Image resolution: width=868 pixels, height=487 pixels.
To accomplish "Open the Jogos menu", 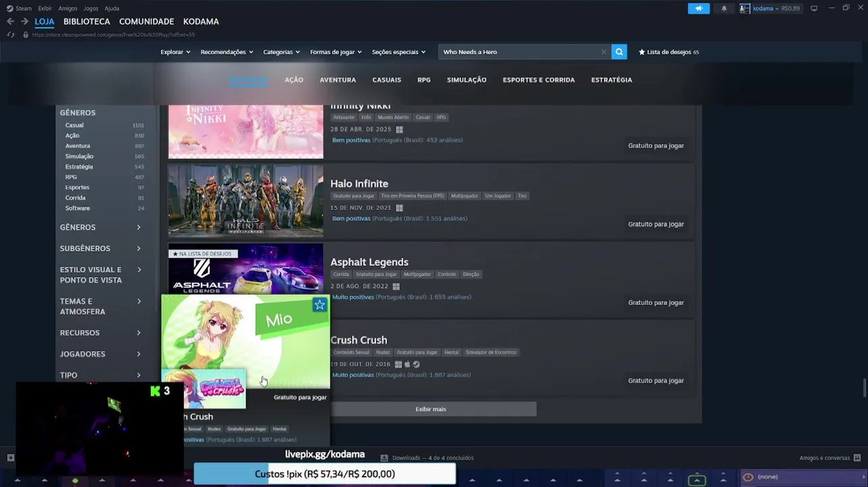I will pyautogui.click(x=91, y=8).
